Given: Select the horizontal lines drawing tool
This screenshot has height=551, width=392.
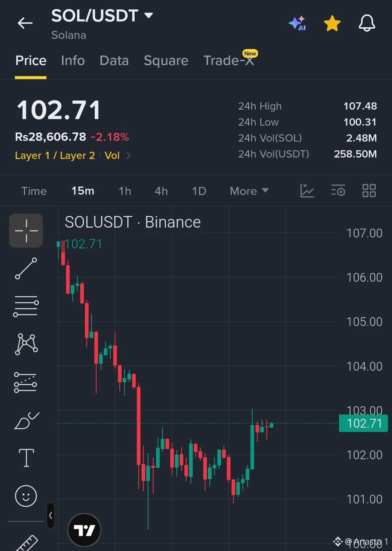Looking at the screenshot, I should click(x=26, y=306).
